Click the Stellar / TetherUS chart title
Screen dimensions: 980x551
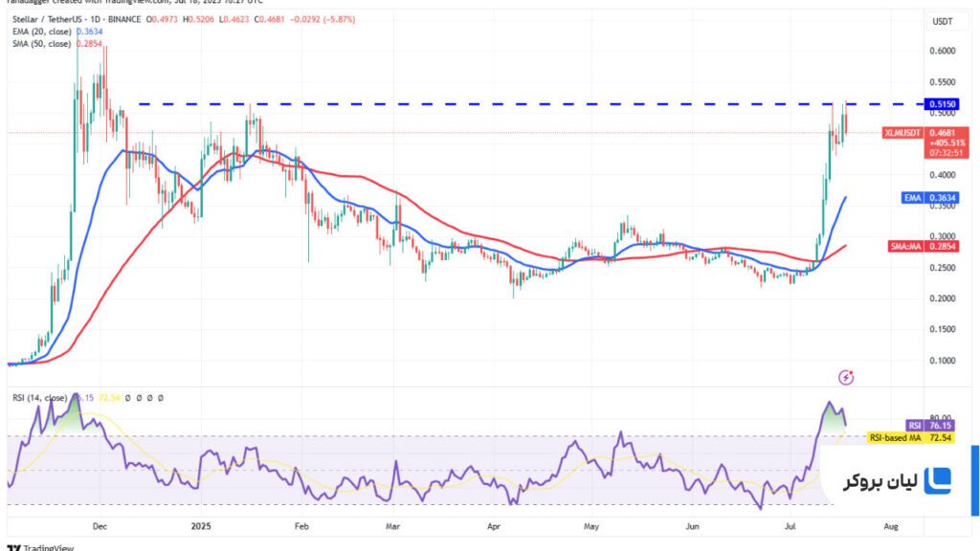tap(77, 19)
